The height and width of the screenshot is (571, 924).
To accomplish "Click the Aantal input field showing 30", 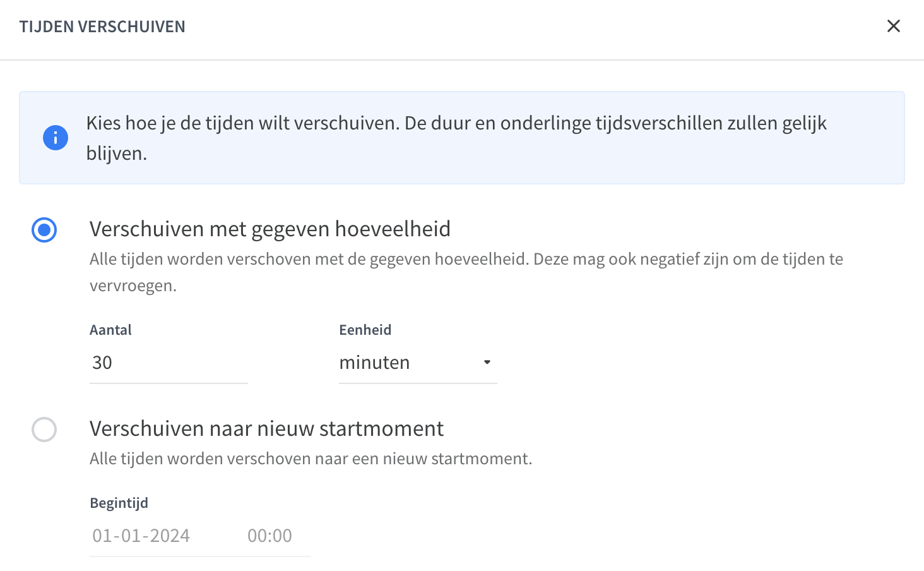I will point(169,363).
